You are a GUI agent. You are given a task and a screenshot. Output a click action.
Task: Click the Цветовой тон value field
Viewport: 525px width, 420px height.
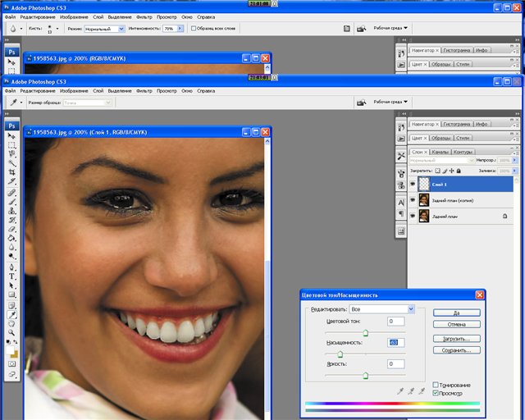coord(395,322)
